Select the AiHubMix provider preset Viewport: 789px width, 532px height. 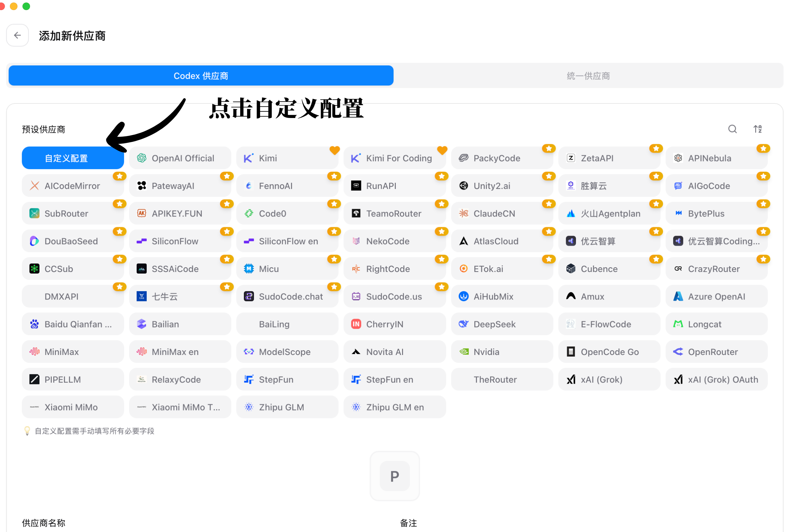(502, 297)
